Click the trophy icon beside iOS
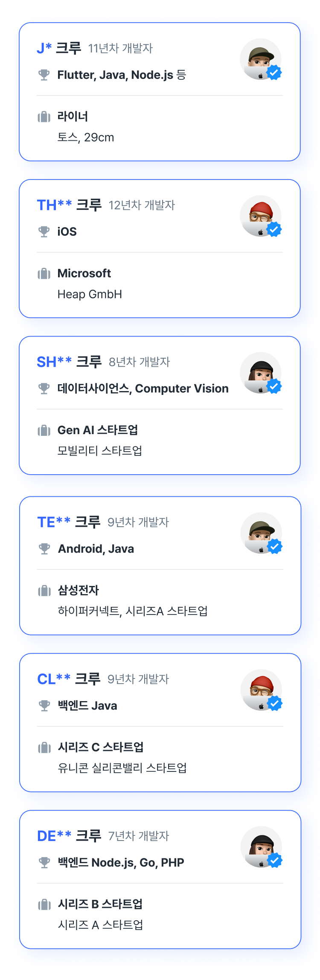This screenshot has width=320, height=980. (x=44, y=232)
